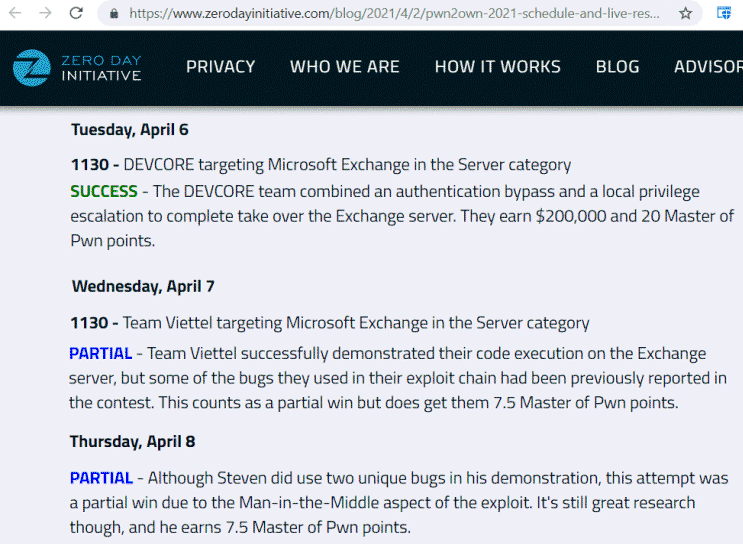743x544 pixels.
Task: Click the Zero Day Initiative logo
Action: pos(77,68)
